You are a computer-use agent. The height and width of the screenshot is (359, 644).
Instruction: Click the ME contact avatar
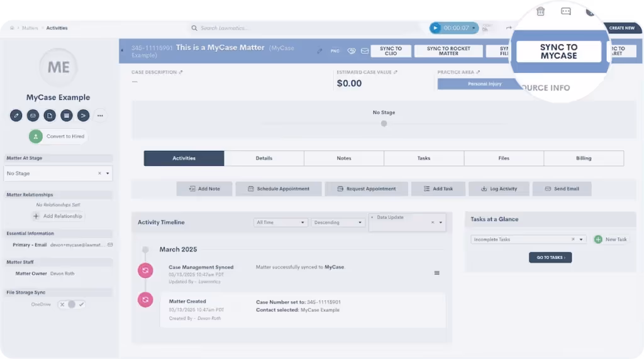(58, 67)
